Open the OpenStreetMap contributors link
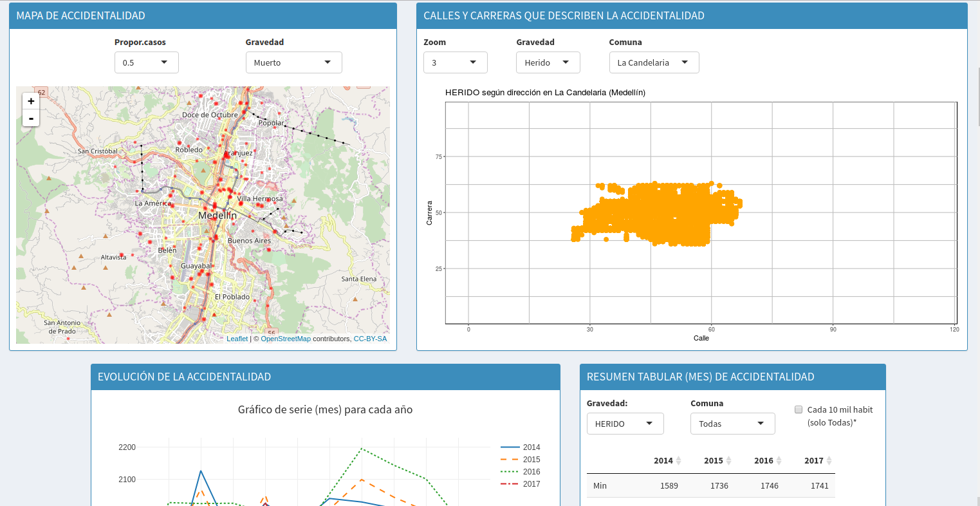Image resolution: width=980 pixels, height=506 pixels. click(286, 339)
